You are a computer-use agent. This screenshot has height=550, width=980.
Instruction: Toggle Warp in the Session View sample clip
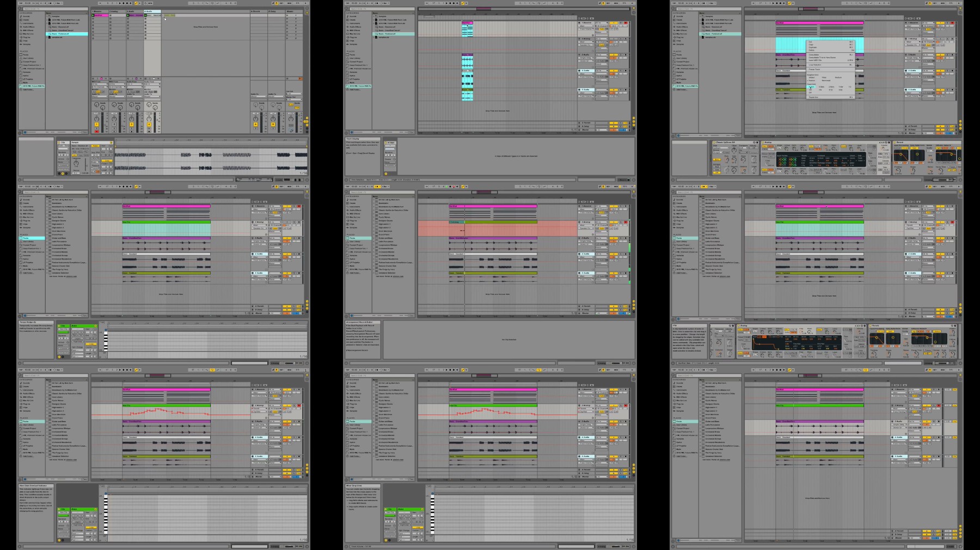(x=95, y=146)
